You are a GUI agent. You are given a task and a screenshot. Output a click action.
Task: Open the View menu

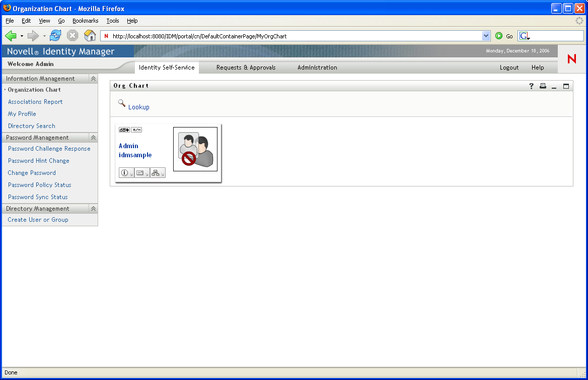pos(44,21)
